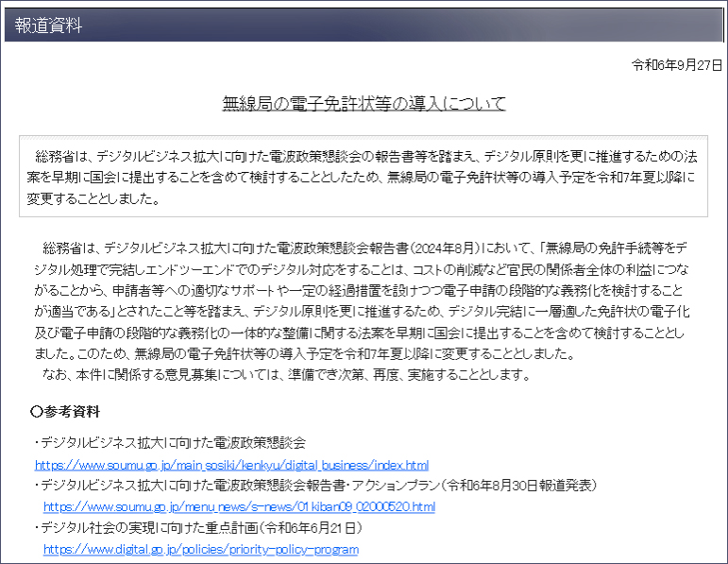Click the 報道資料 header title
Image resolution: width=728 pixels, height=564 pixels.
tap(48, 26)
